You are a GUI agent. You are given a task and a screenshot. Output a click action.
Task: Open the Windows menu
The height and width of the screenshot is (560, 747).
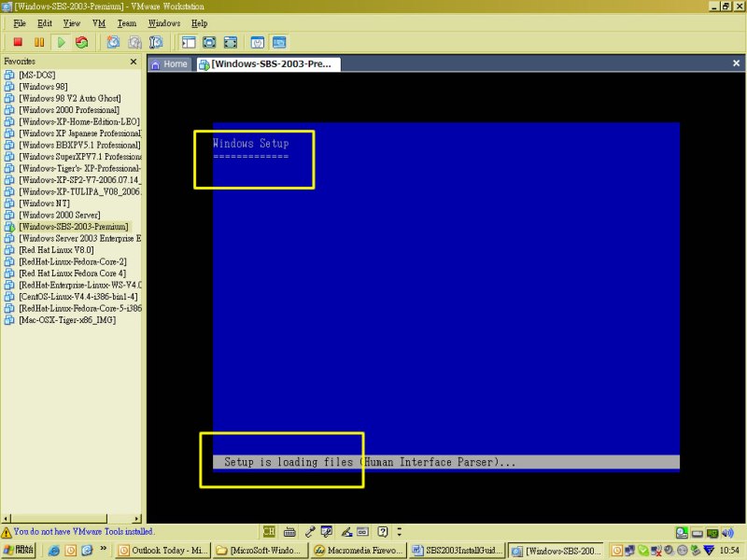pos(164,23)
